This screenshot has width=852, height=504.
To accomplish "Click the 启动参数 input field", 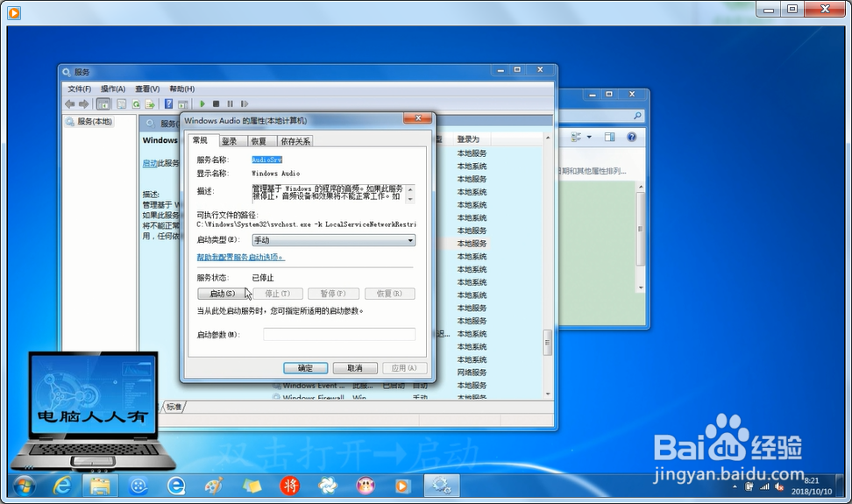I will coord(339,335).
